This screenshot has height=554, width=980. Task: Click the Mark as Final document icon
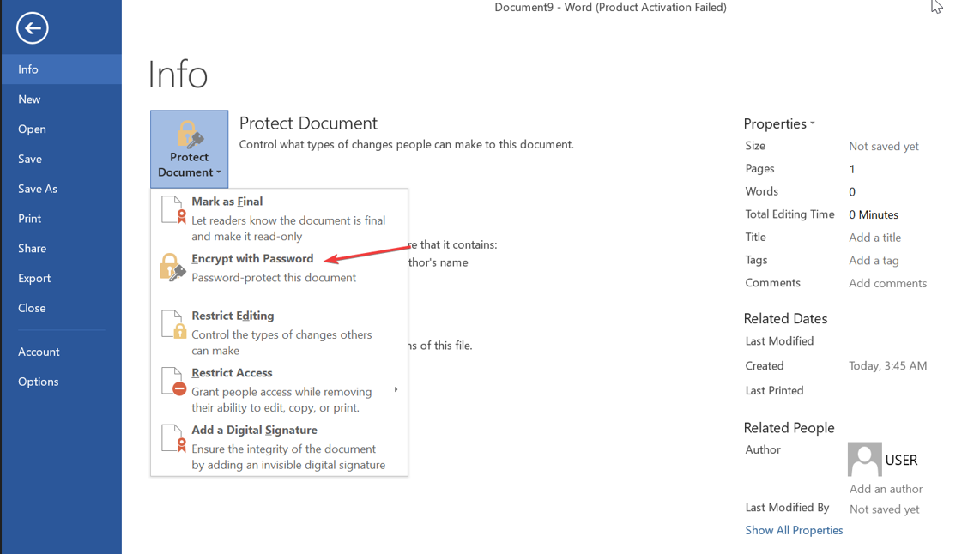(x=172, y=210)
